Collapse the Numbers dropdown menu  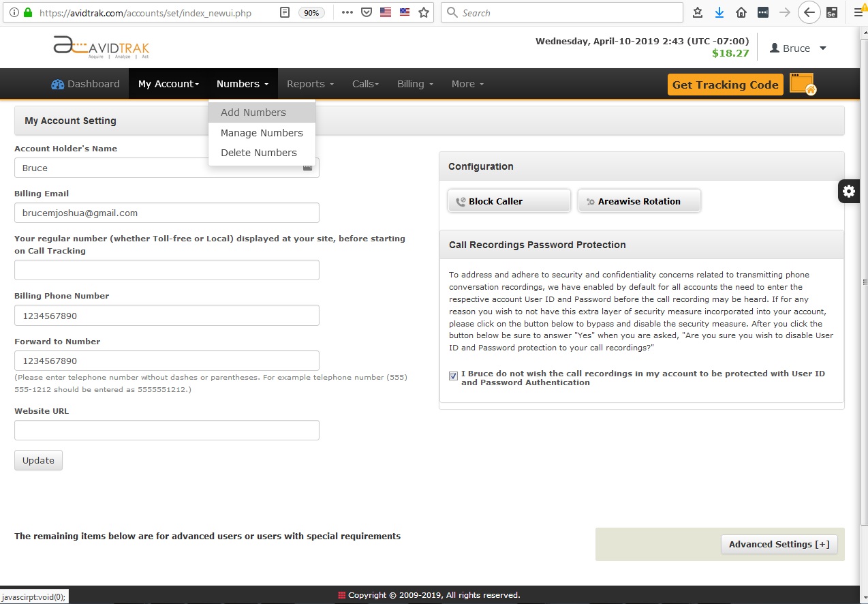[243, 84]
